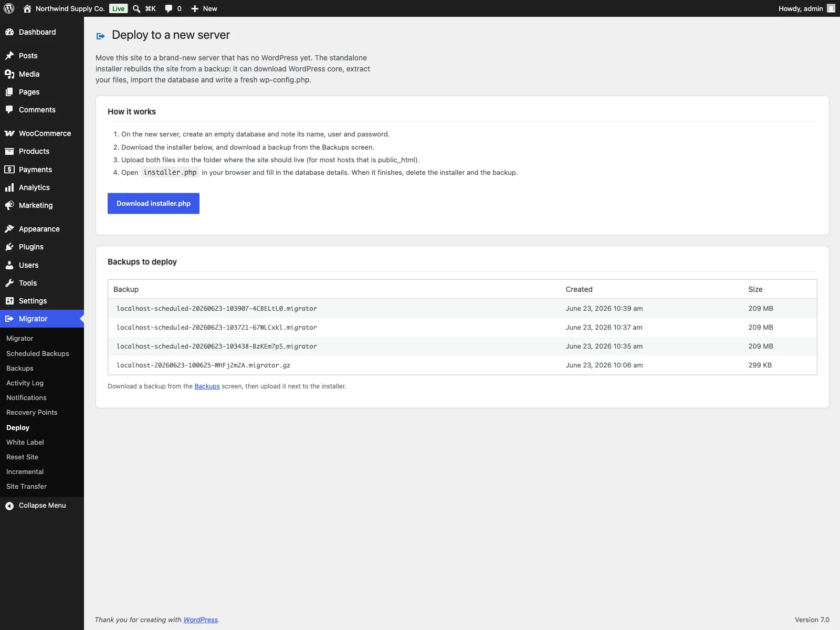Open Incremental submenu item

25,472
